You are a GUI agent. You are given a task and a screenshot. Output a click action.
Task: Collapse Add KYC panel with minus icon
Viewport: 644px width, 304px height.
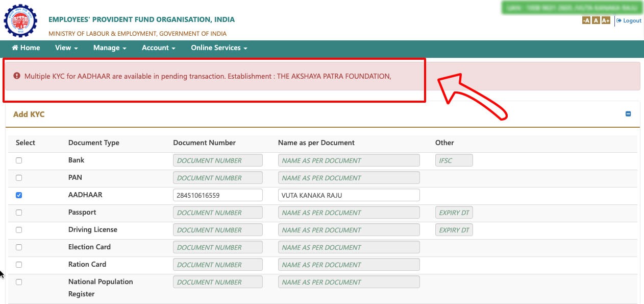[628, 114]
